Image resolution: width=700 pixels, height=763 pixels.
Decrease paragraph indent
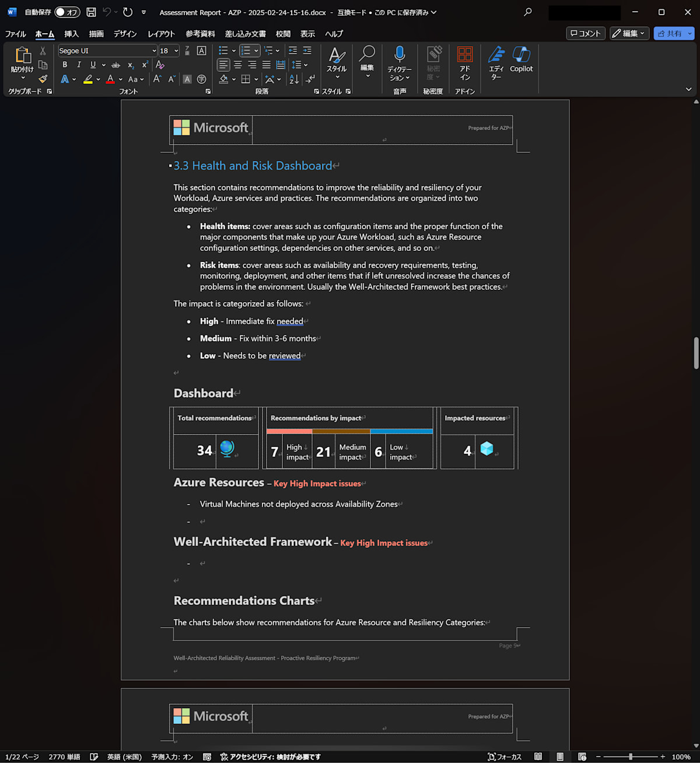(293, 51)
